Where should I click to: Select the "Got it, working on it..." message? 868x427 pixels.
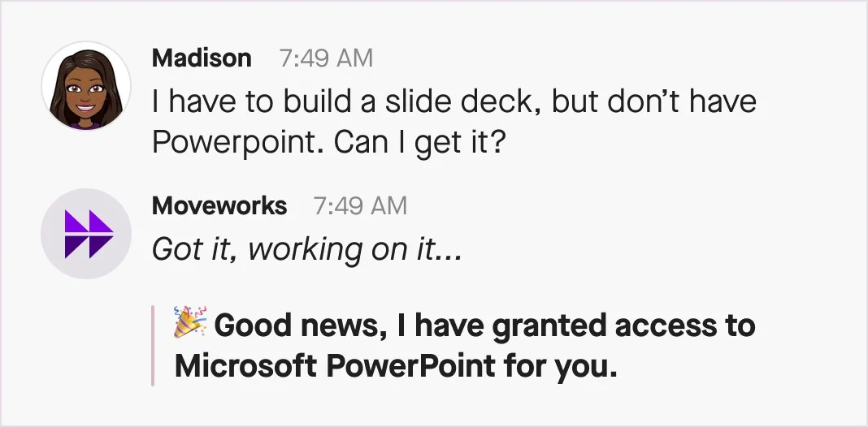click(306, 248)
